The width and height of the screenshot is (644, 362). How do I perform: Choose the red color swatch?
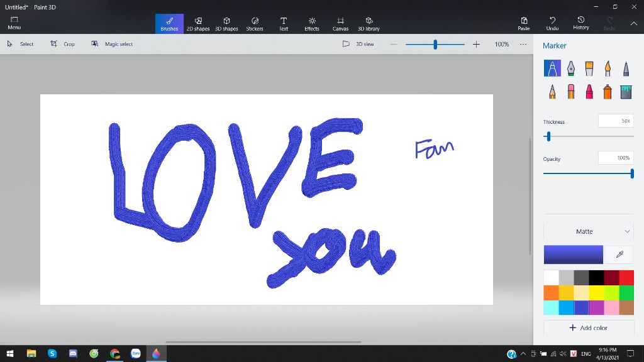coord(626,277)
